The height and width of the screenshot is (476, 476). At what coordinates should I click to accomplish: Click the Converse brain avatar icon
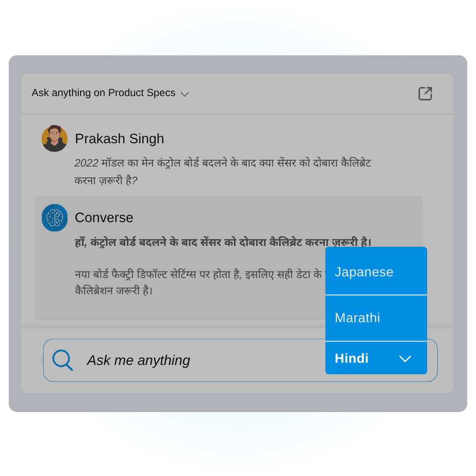[55, 218]
